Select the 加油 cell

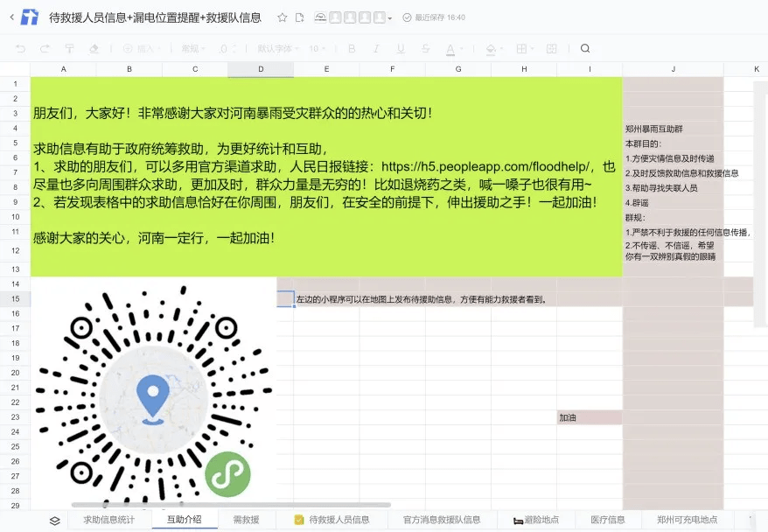590,417
